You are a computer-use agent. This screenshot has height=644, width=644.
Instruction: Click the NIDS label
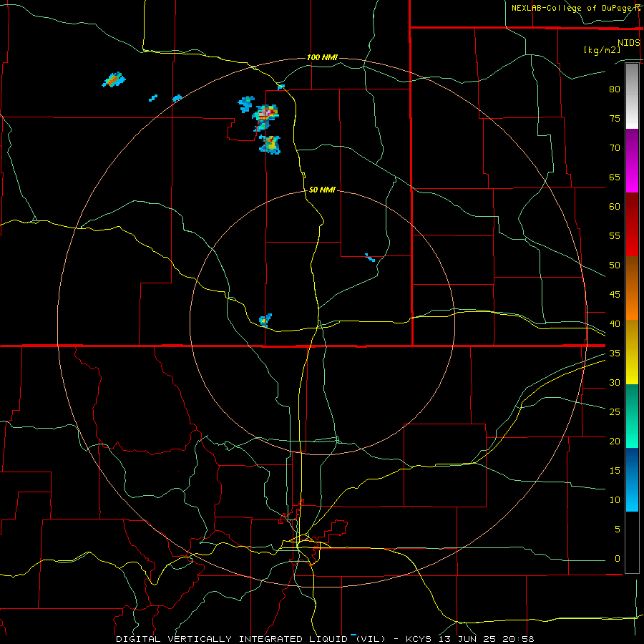click(x=629, y=43)
